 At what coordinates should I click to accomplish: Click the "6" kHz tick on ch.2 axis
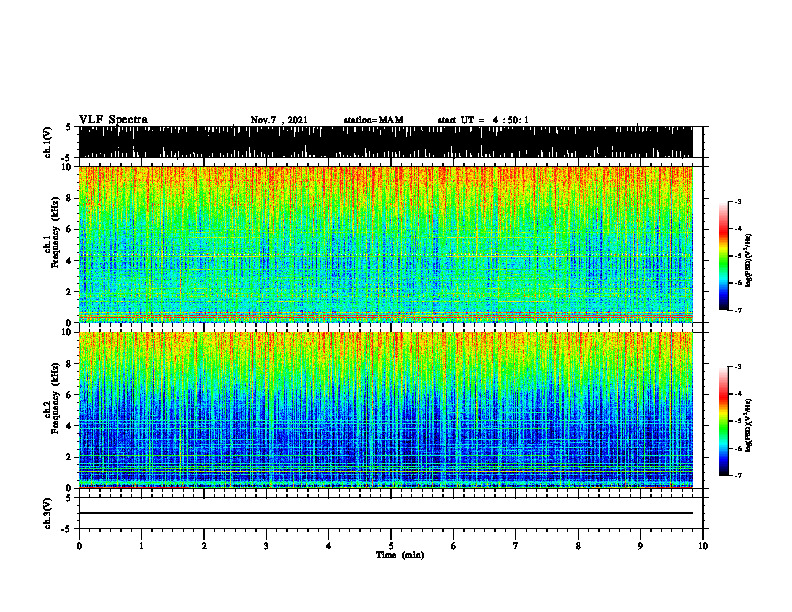(69, 395)
